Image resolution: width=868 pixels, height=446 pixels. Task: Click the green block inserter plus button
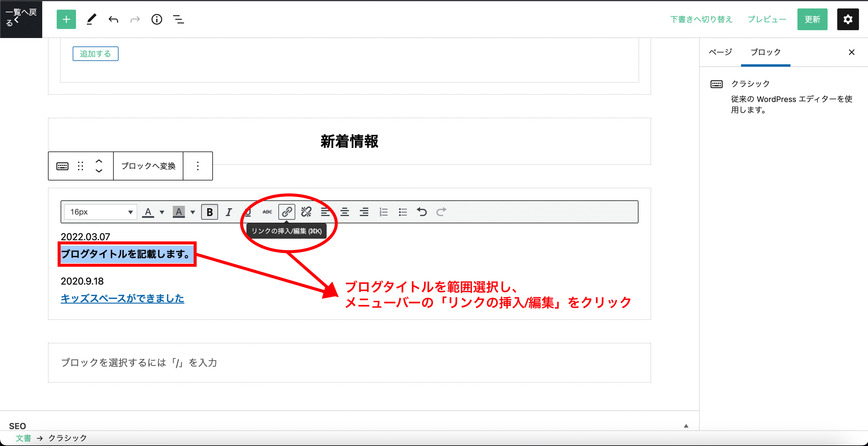66,20
